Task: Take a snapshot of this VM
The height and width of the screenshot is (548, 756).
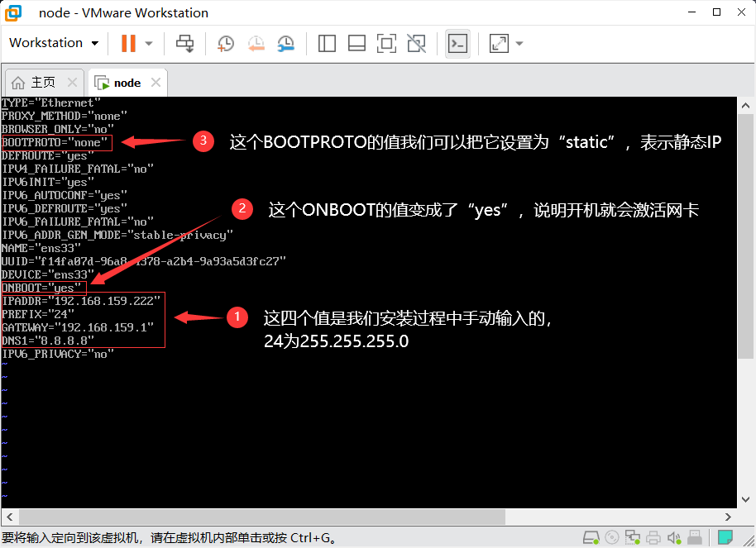Action: point(225,43)
